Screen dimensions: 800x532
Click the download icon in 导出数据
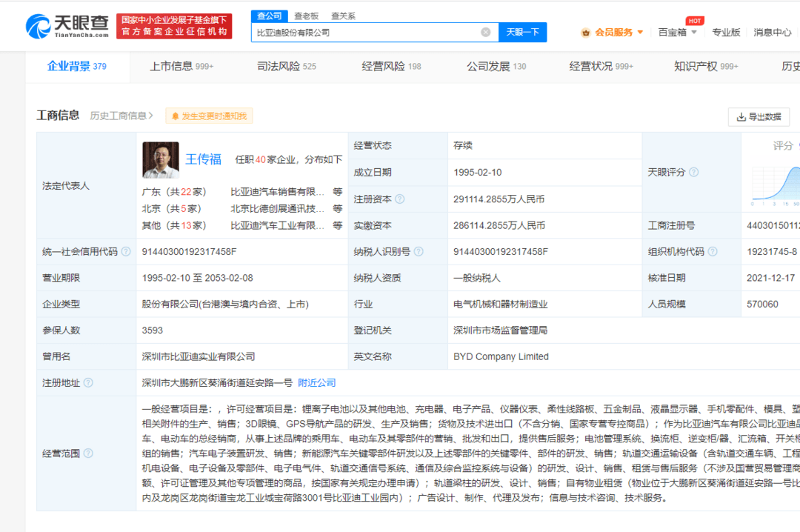(x=741, y=117)
